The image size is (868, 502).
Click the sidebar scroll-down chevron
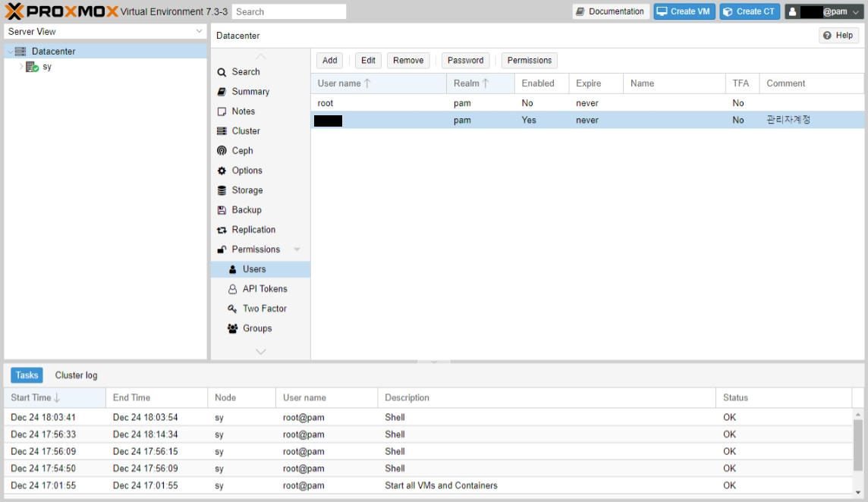261,351
